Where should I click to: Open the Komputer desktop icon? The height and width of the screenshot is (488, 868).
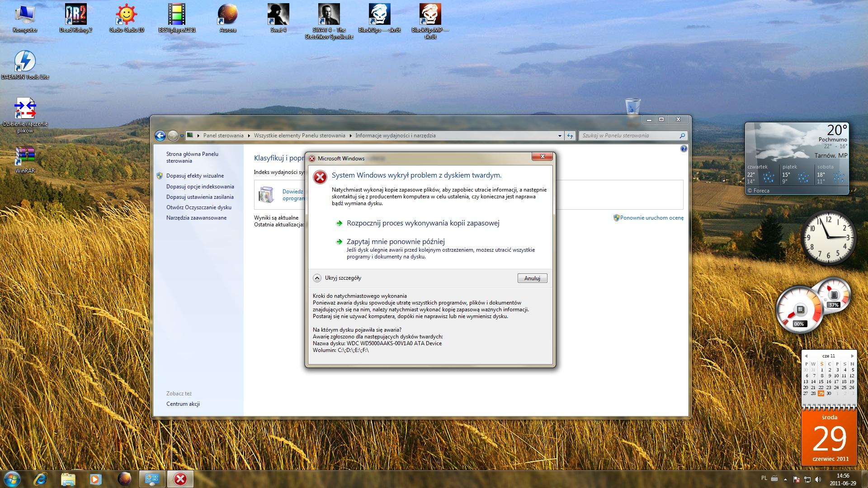pos(25,18)
